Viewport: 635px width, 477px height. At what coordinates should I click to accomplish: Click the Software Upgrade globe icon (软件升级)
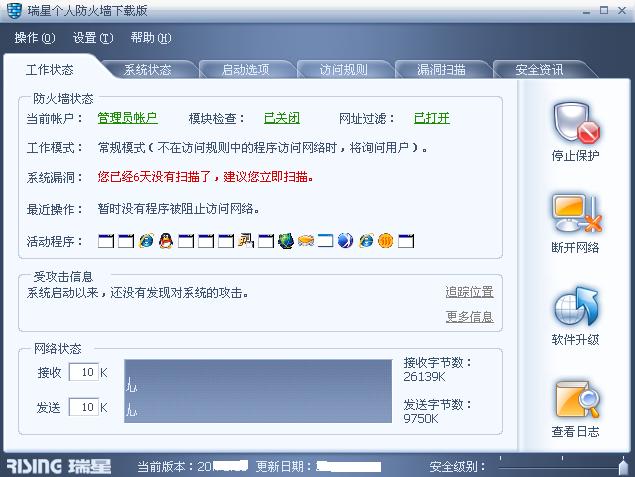tap(576, 307)
